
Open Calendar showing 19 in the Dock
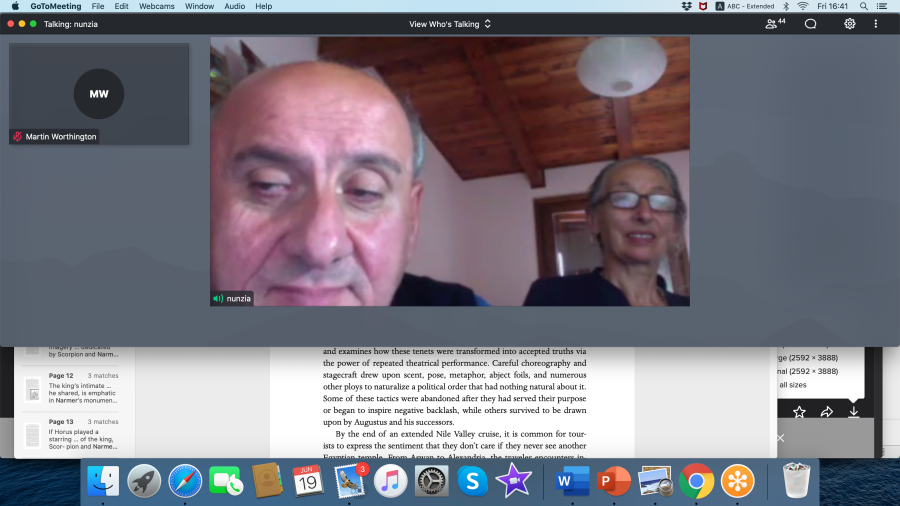point(308,481)
